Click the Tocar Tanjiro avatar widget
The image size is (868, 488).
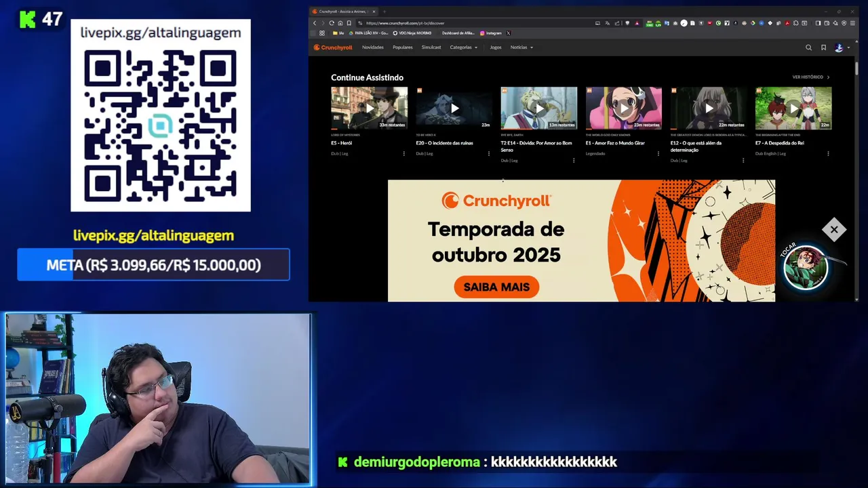pyautogui.click(x=806, y=268)
